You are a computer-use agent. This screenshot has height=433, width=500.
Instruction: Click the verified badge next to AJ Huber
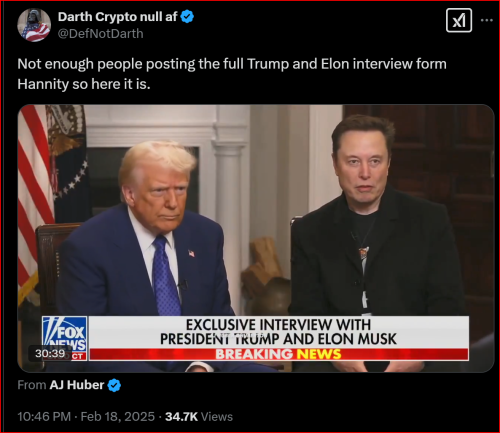click(114, 385)
